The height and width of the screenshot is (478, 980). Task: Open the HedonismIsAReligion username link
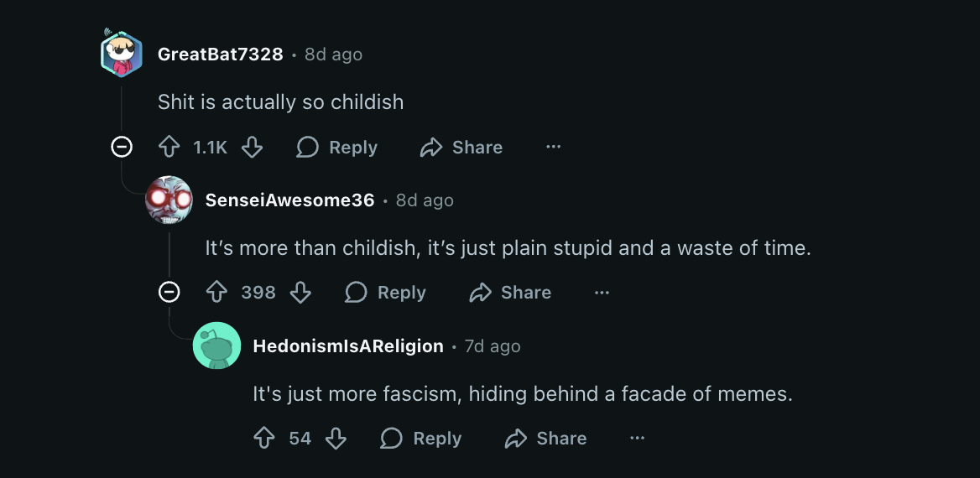click(348, 346)
